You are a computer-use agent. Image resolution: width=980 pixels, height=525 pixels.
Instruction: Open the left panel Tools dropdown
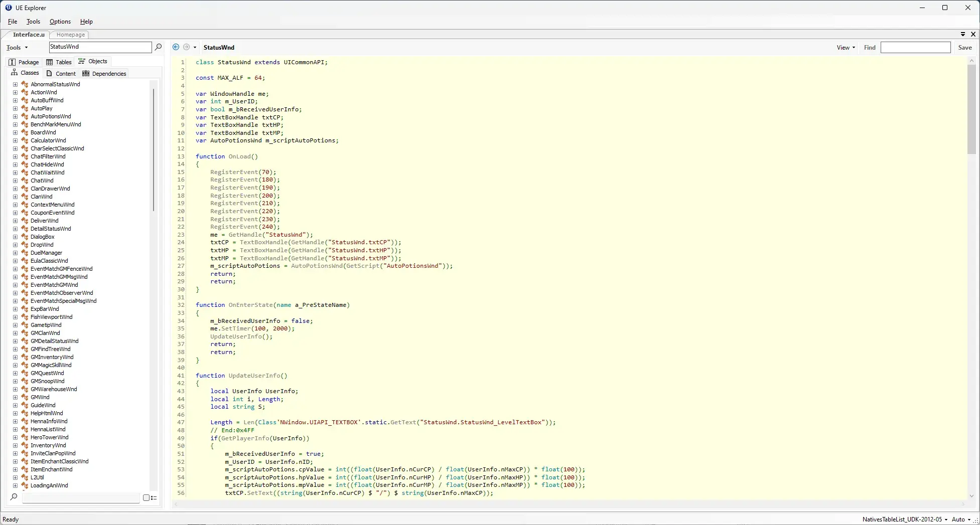[x=17, y=48]
